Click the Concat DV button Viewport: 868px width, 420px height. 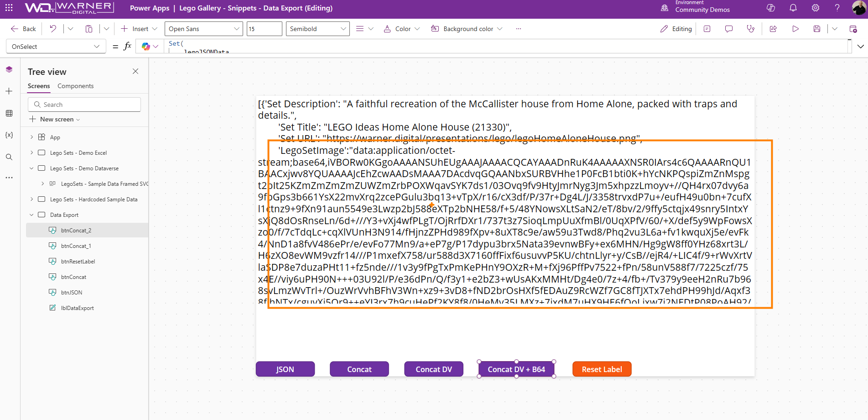coord(434,369)
